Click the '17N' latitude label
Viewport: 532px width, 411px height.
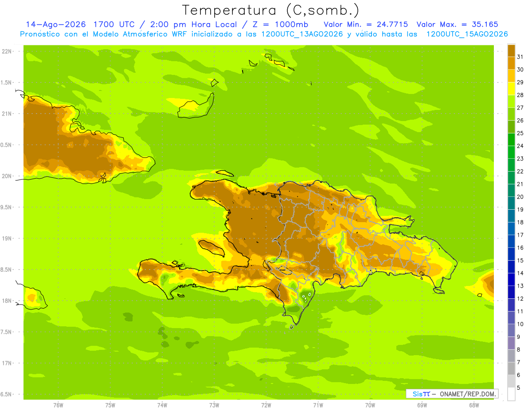point(8,363)
